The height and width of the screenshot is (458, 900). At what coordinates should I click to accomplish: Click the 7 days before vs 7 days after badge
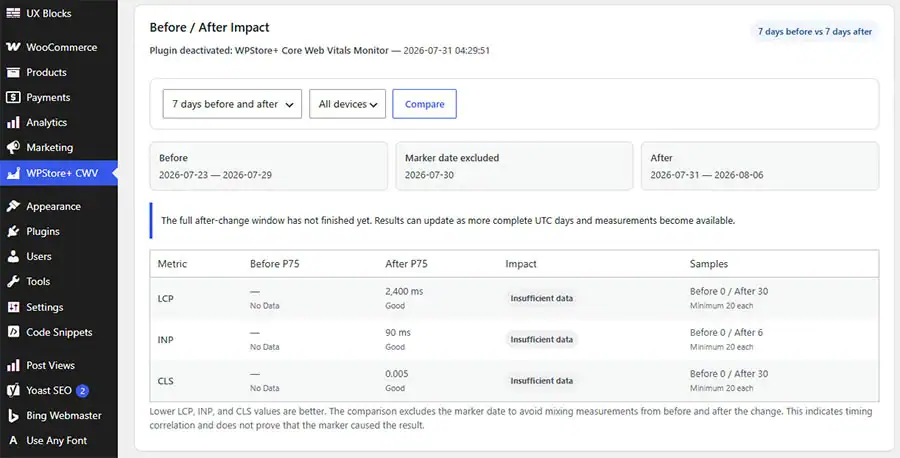[x=814, y=32]
